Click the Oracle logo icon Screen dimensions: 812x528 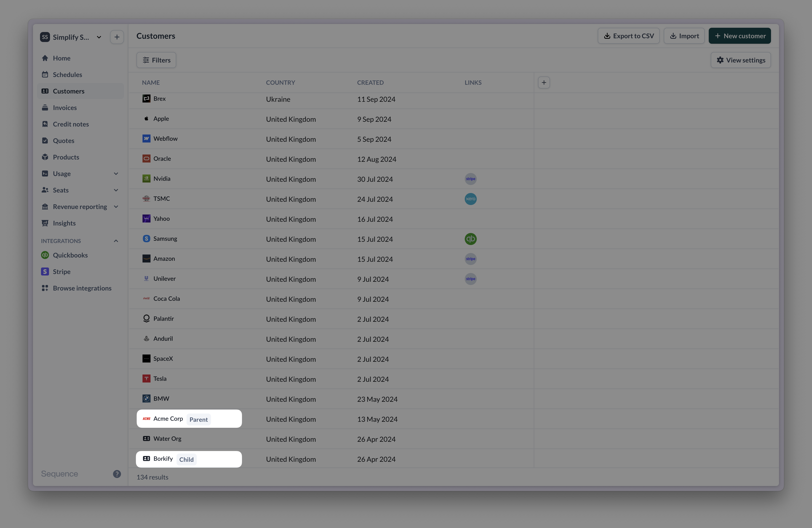pyautogui.click(x=146, y=158)
